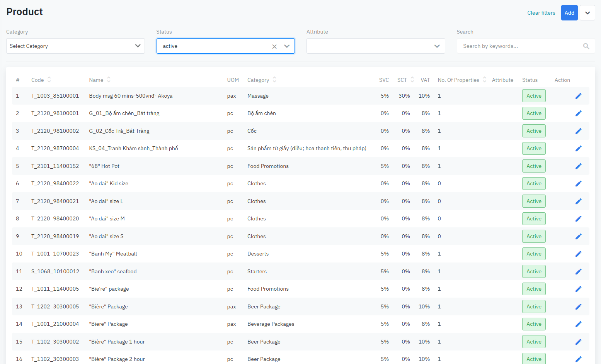Sort products by Name column

point(109,80)
